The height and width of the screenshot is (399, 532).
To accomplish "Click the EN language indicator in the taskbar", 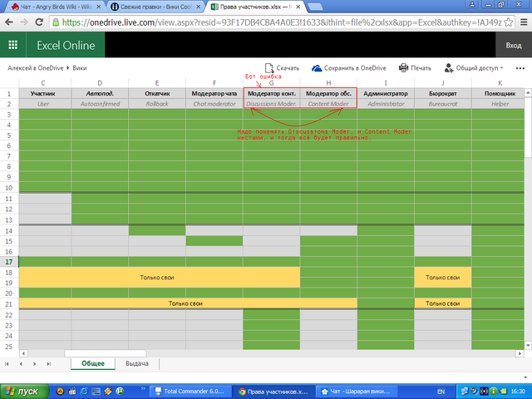I will coord(441,392).
